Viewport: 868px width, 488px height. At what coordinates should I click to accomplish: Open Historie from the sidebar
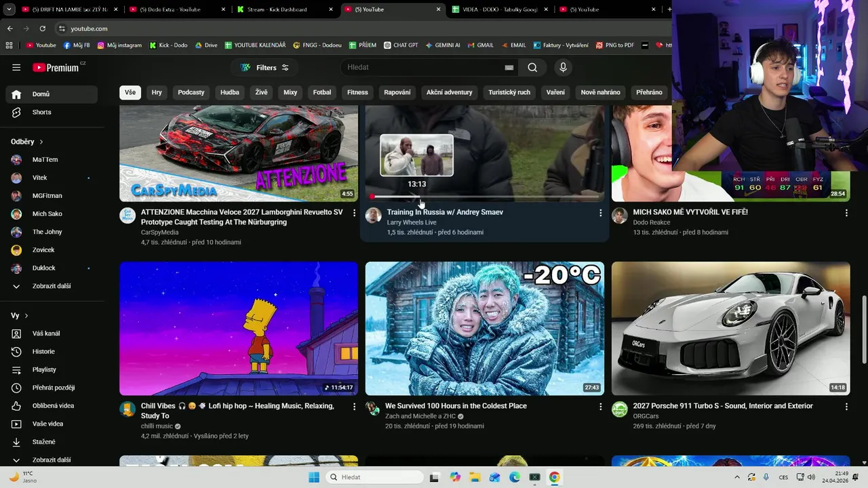coord(52,351)
